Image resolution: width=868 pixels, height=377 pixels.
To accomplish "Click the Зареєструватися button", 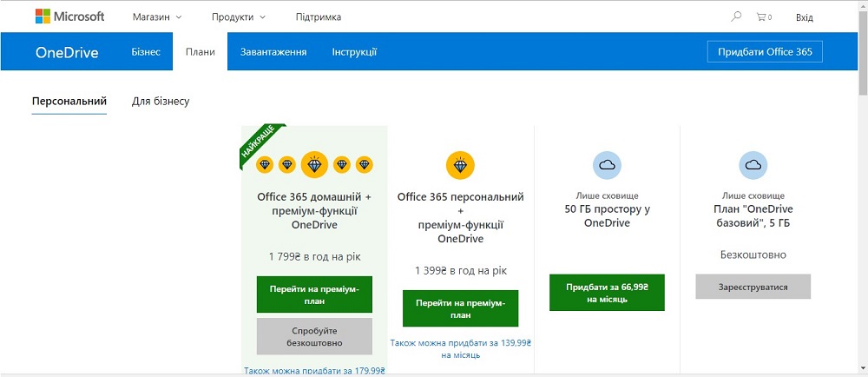I will (753, 287).
